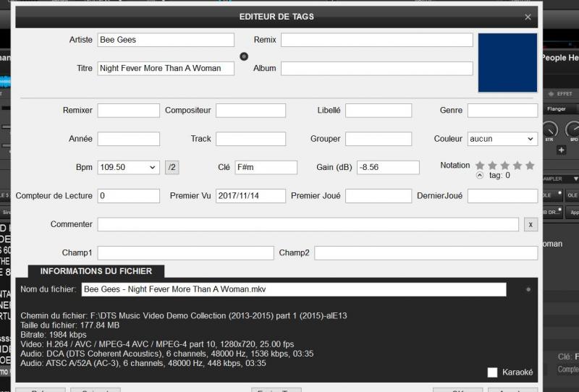This screenshot has width=579, height=392.
Task: Click the Champ2 input field
Action: (x=426, y=253)
